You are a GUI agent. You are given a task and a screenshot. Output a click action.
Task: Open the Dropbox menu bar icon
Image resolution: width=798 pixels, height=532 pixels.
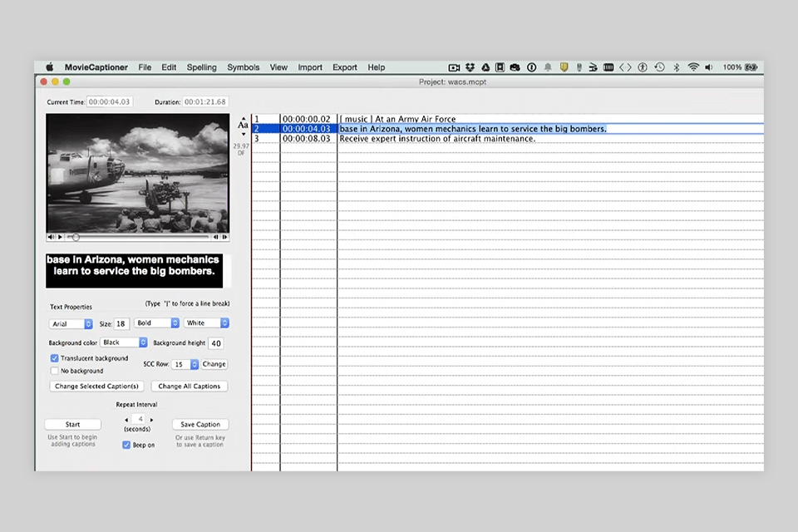coord(470,67)
